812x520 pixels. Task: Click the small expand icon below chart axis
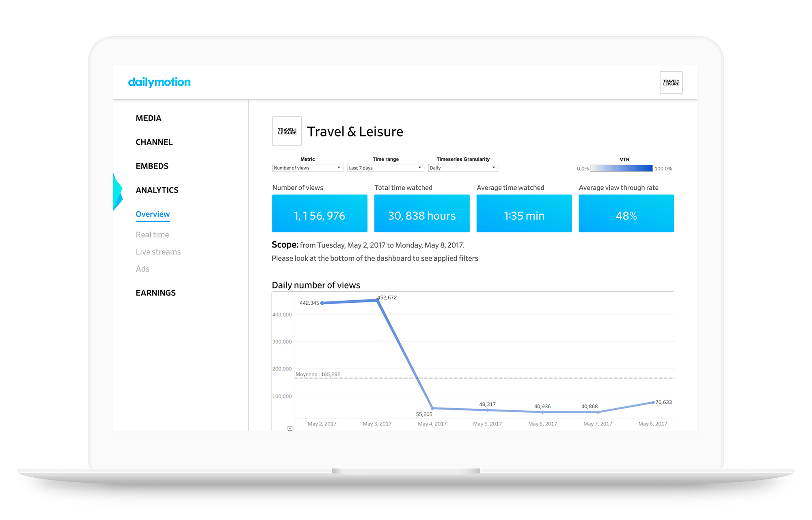[x=290, y=428]
